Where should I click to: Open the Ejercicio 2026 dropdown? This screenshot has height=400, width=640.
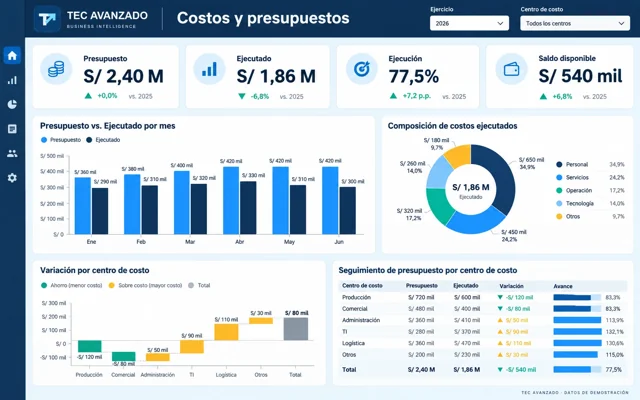click(469, 23)
